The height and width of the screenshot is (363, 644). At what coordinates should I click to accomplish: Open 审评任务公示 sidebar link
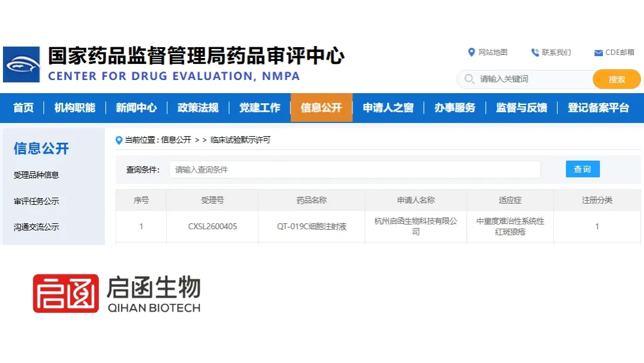point(36,201)
